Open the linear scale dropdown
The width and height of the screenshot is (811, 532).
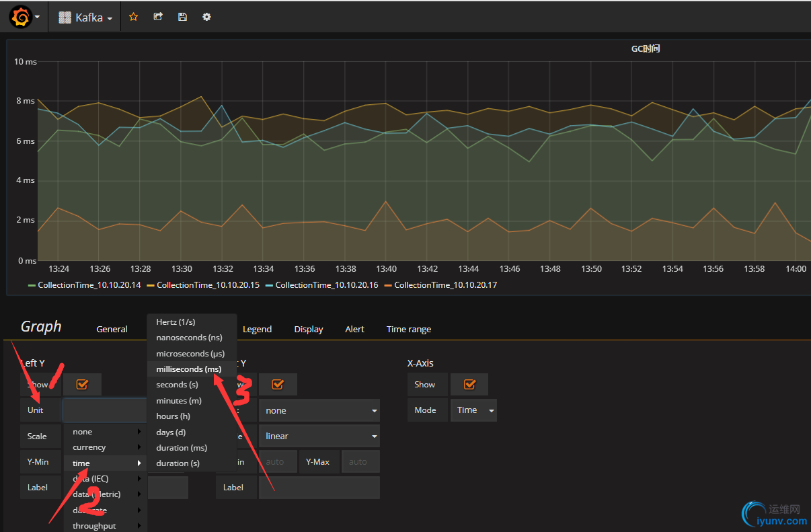pyautogui.click(x=319, y=436)
